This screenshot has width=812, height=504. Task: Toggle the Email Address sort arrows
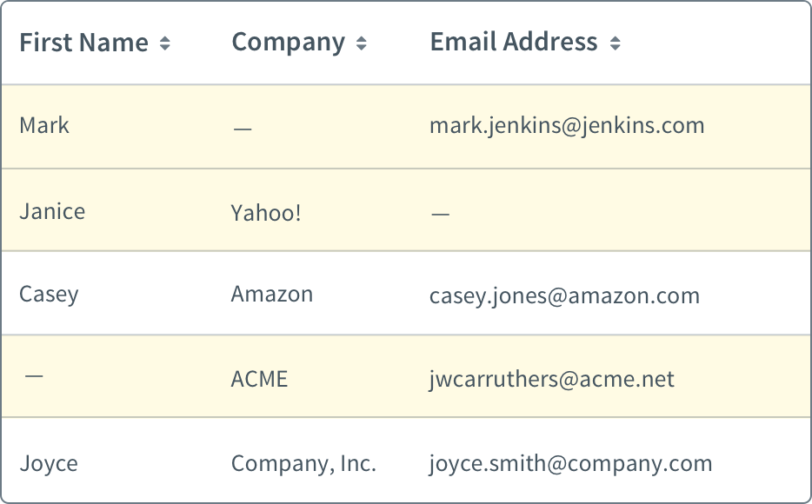tap(616, 43)
